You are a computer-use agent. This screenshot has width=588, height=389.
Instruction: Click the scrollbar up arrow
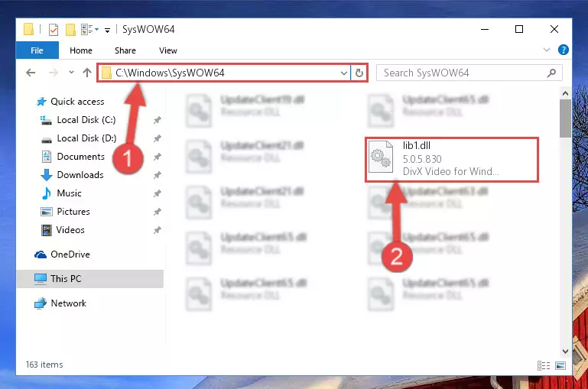click(x=565, y=93)
